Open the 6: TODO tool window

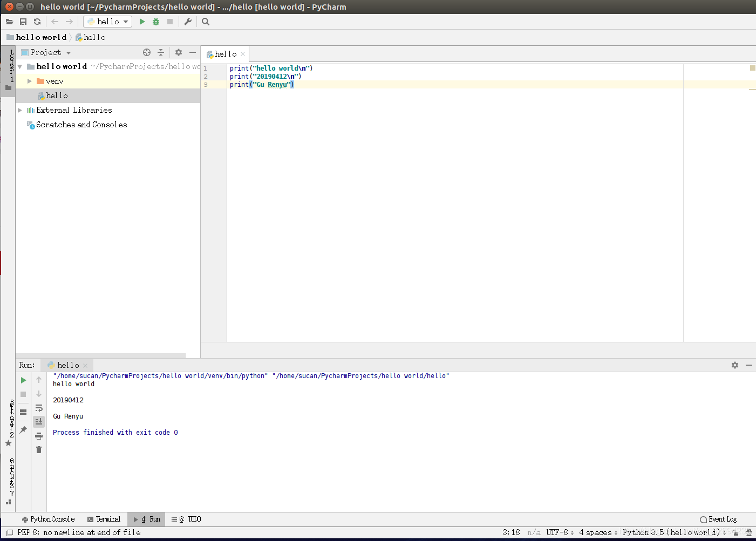coord(186,519)
